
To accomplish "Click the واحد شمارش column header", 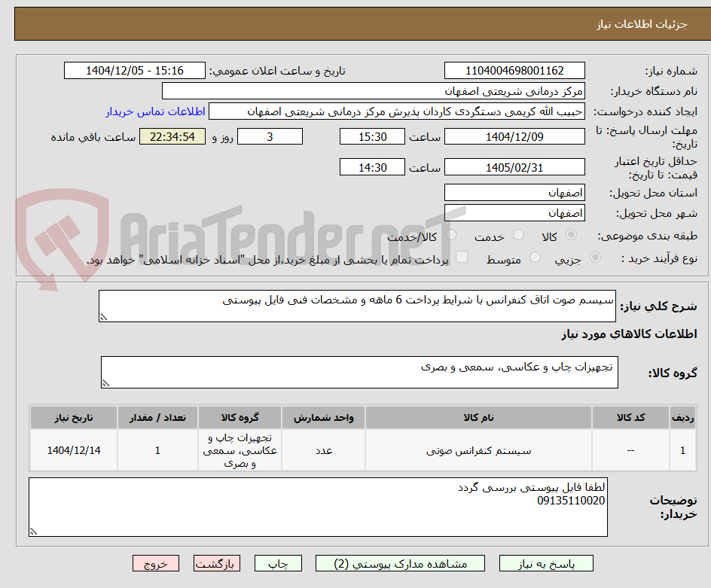I will click(x=323, y=418).
